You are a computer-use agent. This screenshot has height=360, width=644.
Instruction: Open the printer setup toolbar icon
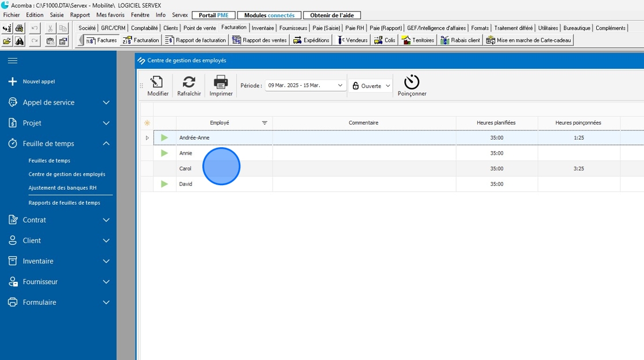(20, 28)
